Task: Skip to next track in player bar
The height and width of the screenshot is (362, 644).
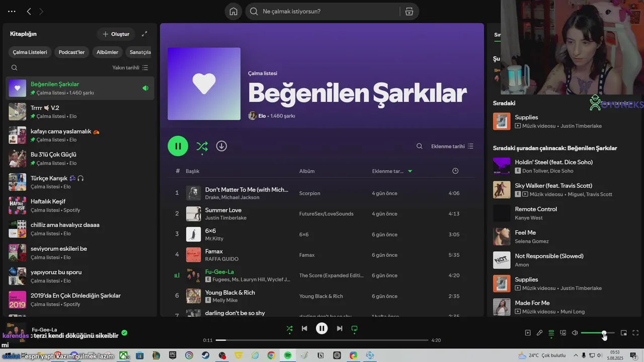Action: tap(339, 328)
